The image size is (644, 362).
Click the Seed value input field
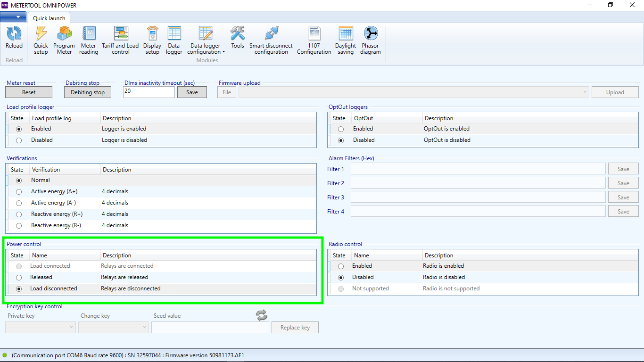pos(210,327)
